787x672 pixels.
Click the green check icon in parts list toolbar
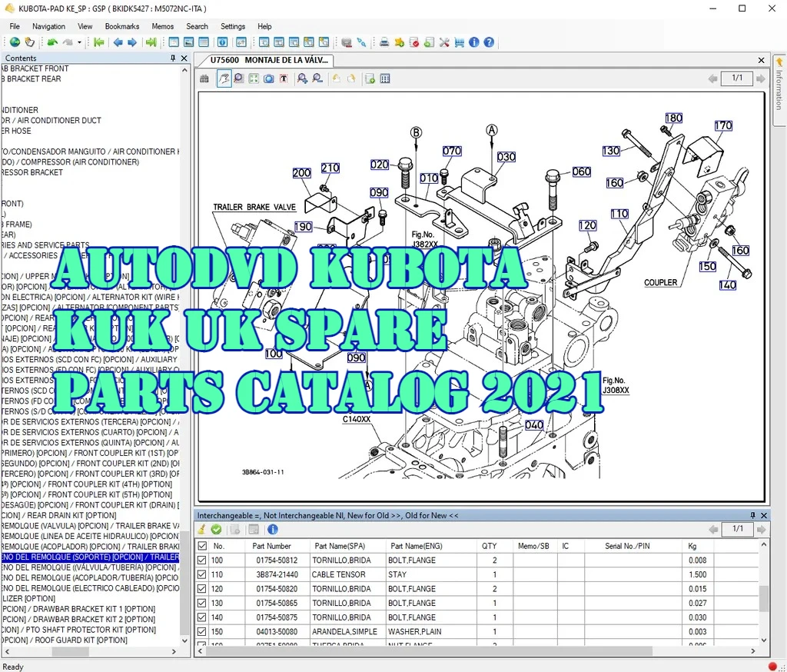tap(217, 529)
